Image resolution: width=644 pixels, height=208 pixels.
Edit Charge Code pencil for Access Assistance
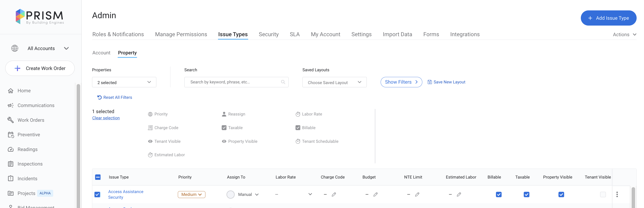pyautogui.click(x=334, y=195)
